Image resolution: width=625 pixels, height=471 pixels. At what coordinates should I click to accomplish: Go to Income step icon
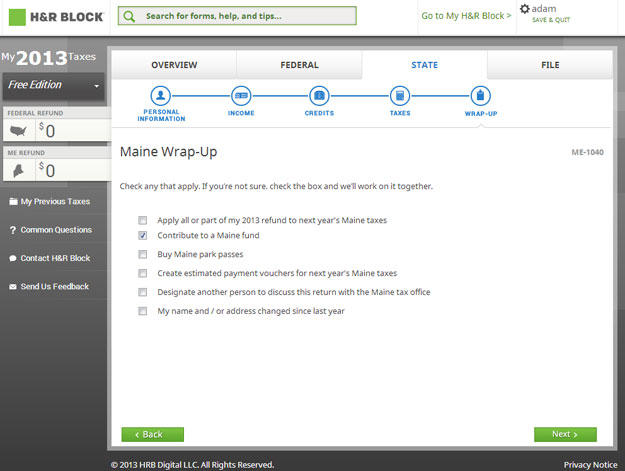[x=241, y=96]
